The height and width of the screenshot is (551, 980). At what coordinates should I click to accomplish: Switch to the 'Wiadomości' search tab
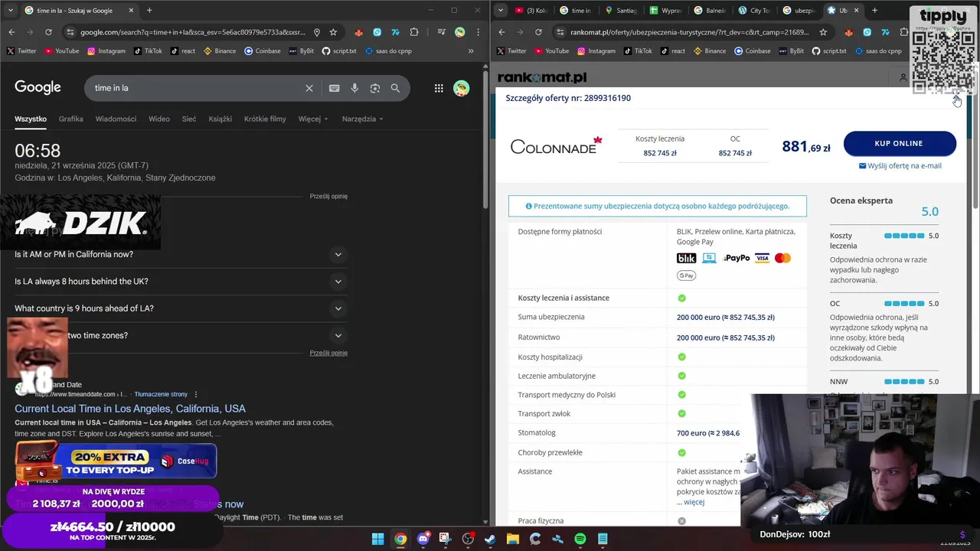(x=116, y=119)
